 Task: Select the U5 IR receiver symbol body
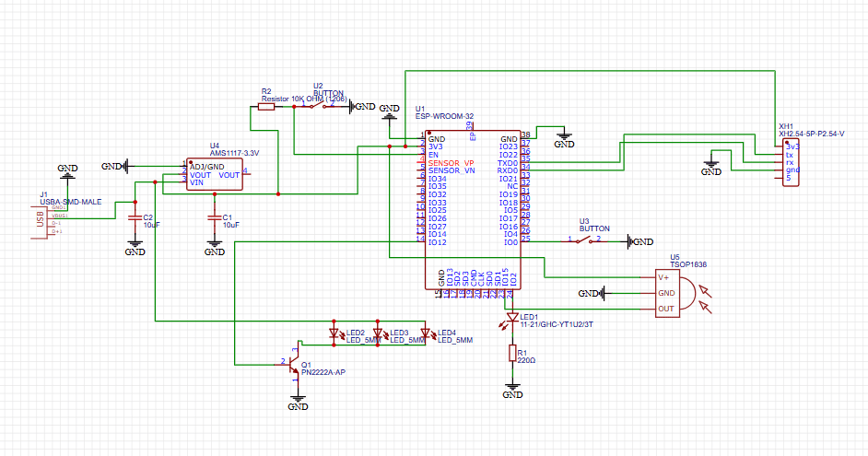(674, 293)
